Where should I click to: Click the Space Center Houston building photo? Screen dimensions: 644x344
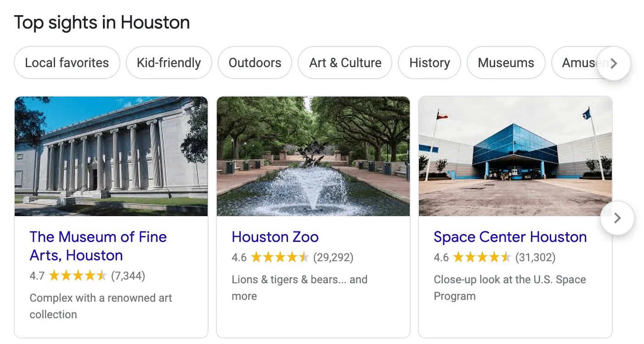tap(515, 156)
